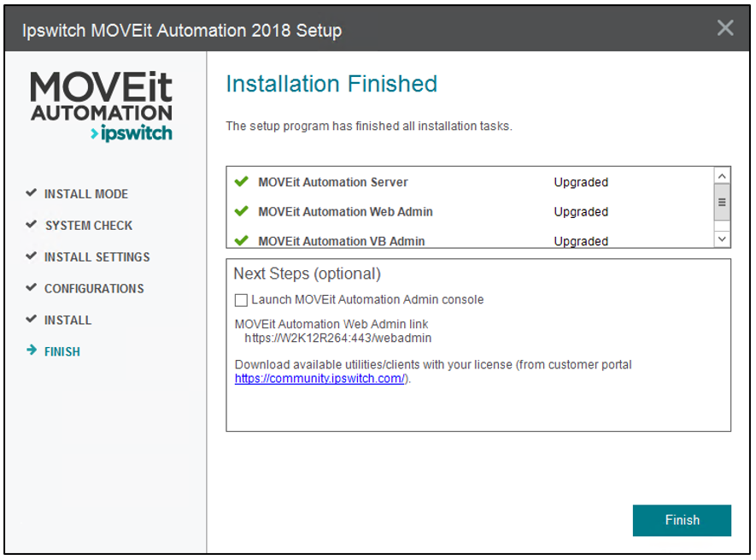The image size is (756, 560).
Task: Click the checkmark icon next to SYSTEM CHECK
Action: [32, 225]
